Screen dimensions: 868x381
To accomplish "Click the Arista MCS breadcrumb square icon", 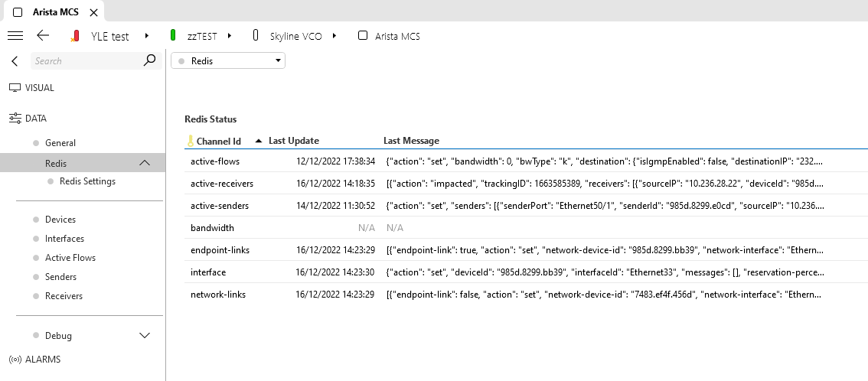I will coord(363,35).
